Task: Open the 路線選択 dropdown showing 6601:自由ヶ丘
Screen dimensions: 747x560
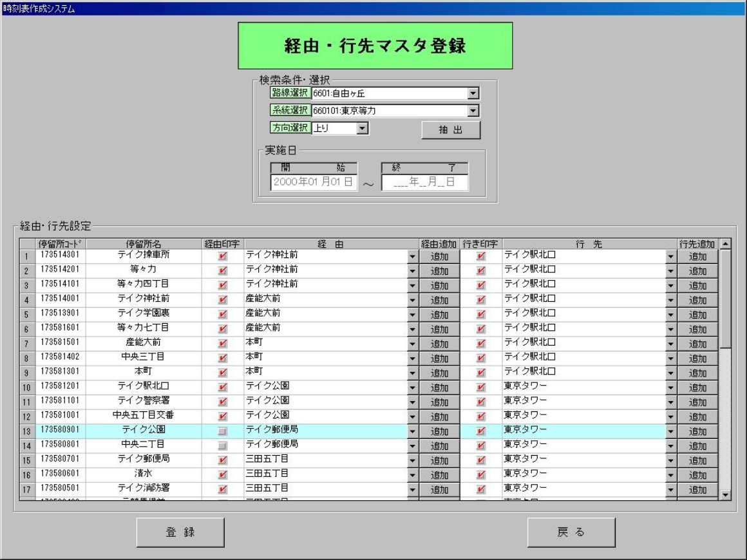Action: (x=473, y=93)
